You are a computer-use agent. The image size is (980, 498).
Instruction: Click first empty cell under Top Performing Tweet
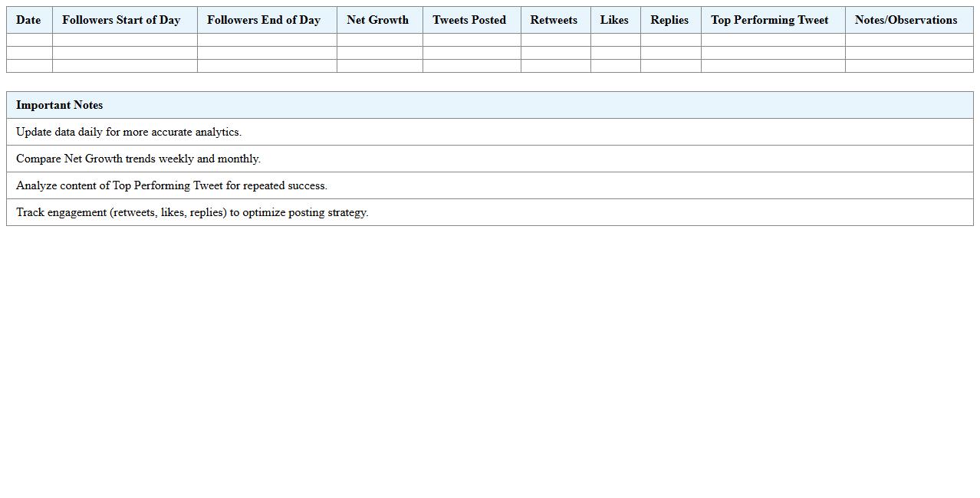773,40
